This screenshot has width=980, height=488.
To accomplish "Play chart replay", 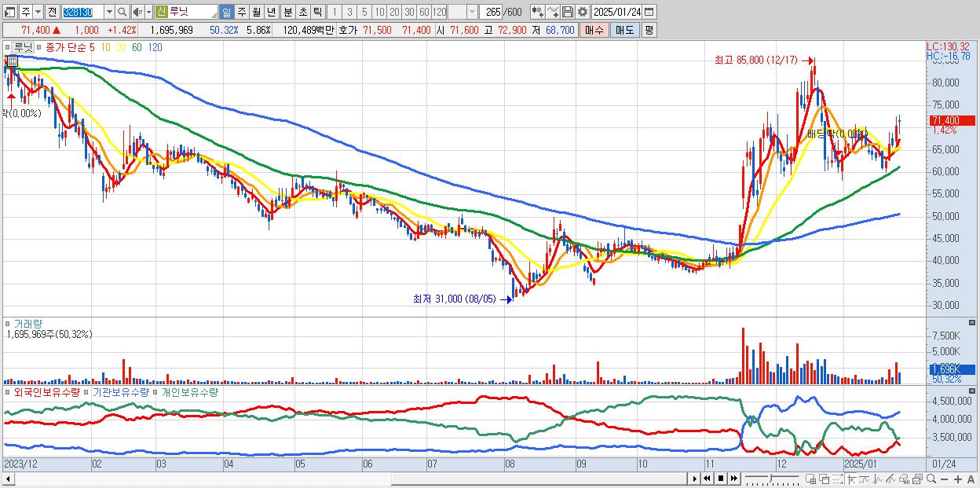I will click(694, 479).
